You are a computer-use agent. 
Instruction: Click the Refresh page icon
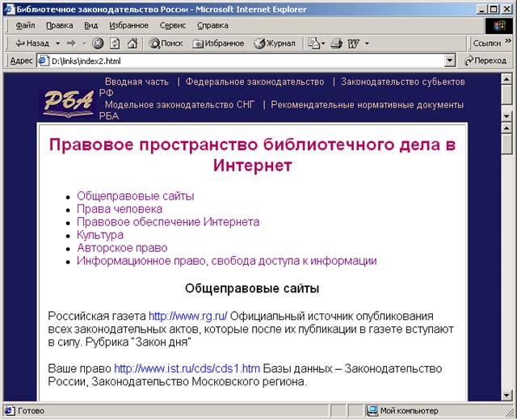(115, 43)
